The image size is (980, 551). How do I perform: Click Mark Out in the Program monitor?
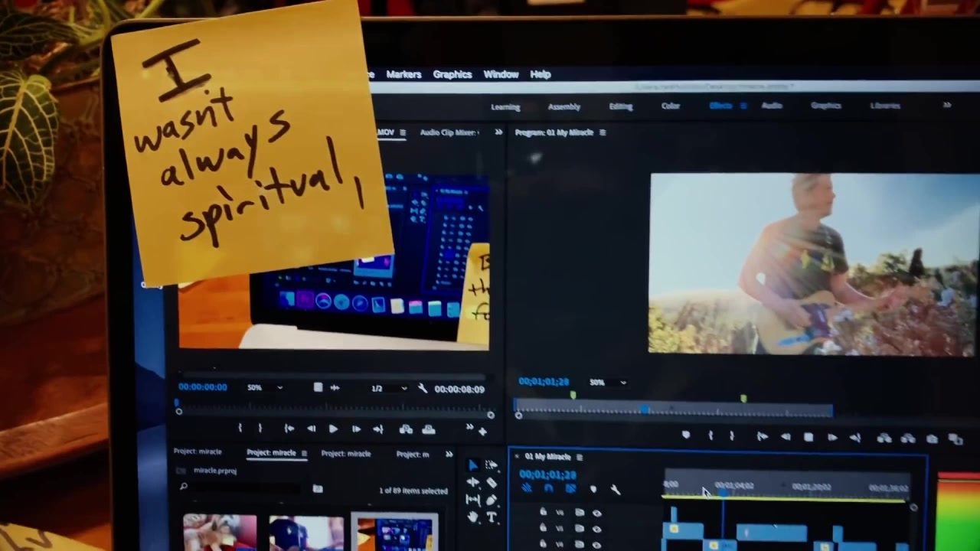(732, 436)
